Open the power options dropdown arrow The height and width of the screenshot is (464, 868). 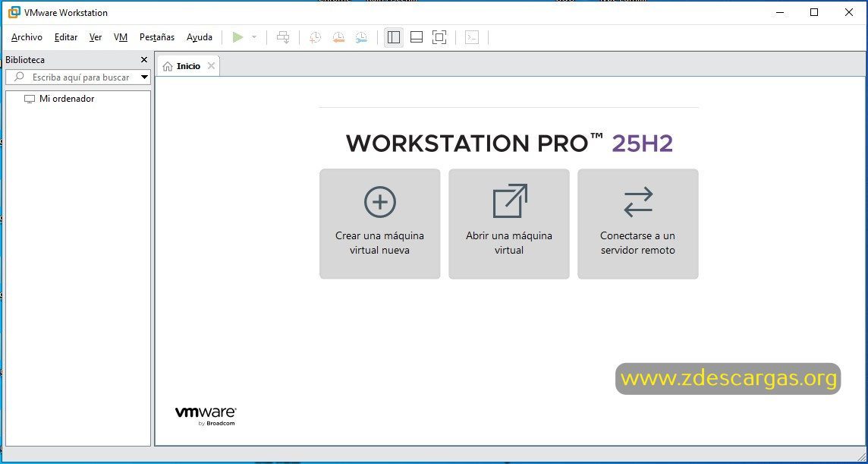(254, 37)
